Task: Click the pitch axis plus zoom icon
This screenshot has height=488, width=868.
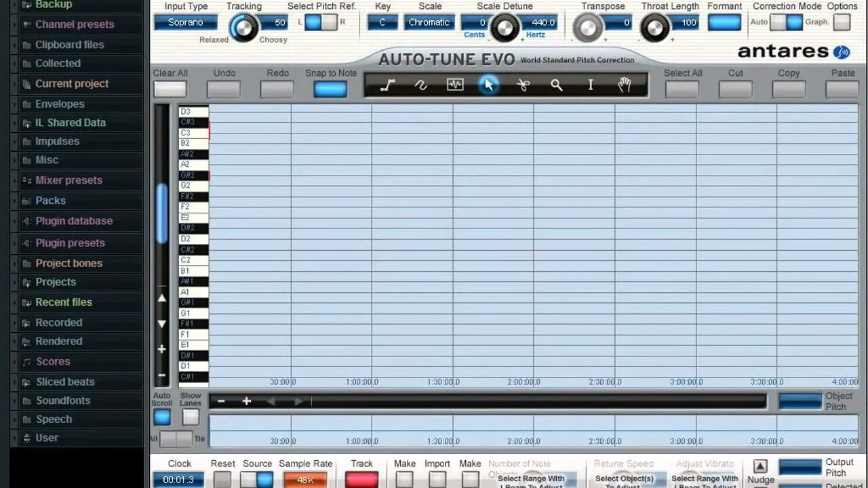Action: click(x=162, y=349)
